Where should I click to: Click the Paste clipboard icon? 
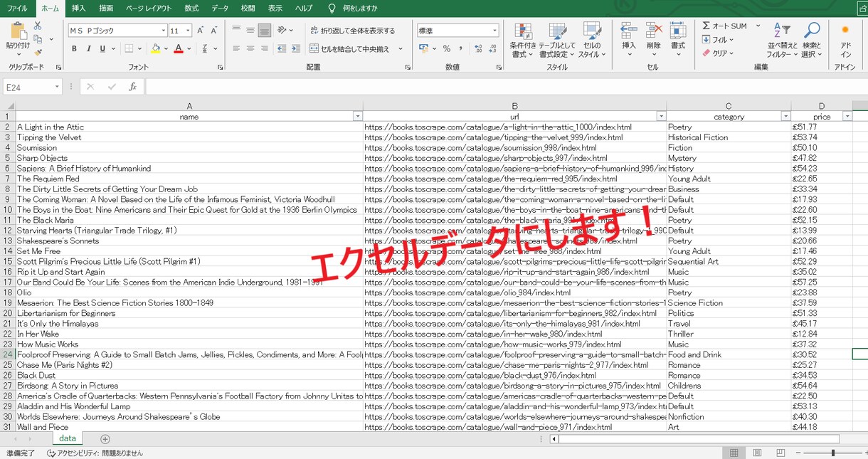(18, 31)
